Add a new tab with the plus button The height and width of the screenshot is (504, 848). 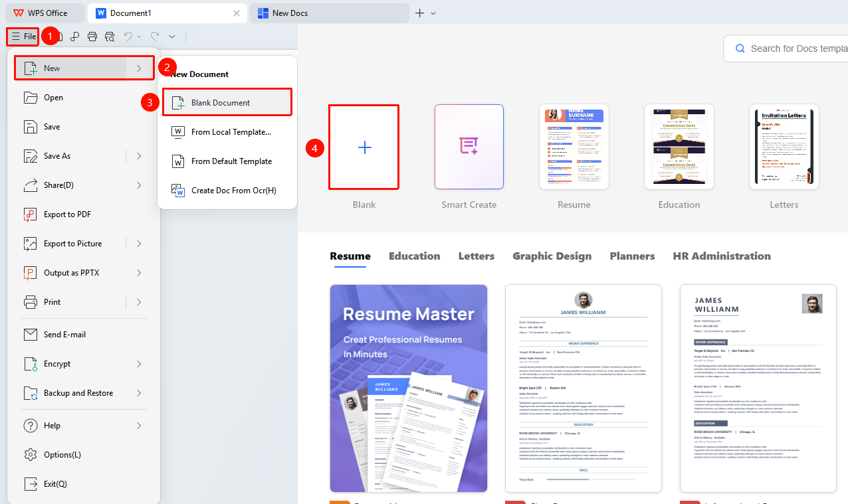coord(419,13)
